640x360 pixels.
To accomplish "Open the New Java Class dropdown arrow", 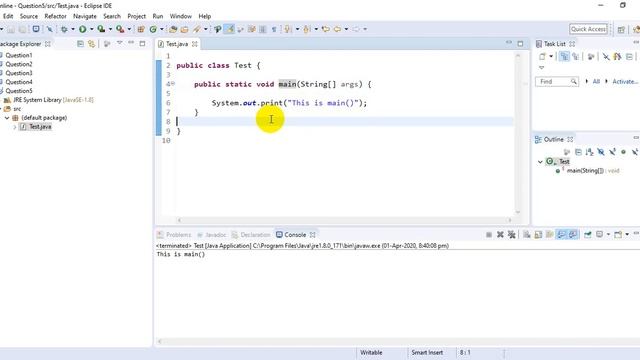I will [x=162, y=29].
